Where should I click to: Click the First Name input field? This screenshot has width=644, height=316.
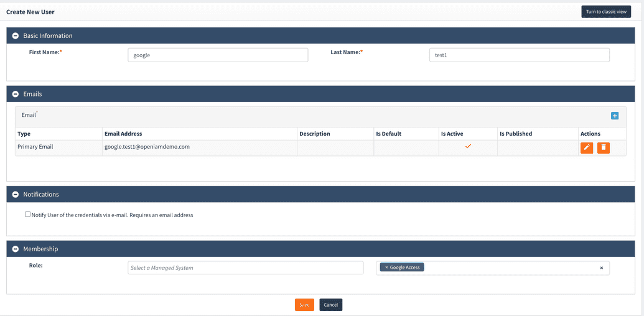[218, 55]
